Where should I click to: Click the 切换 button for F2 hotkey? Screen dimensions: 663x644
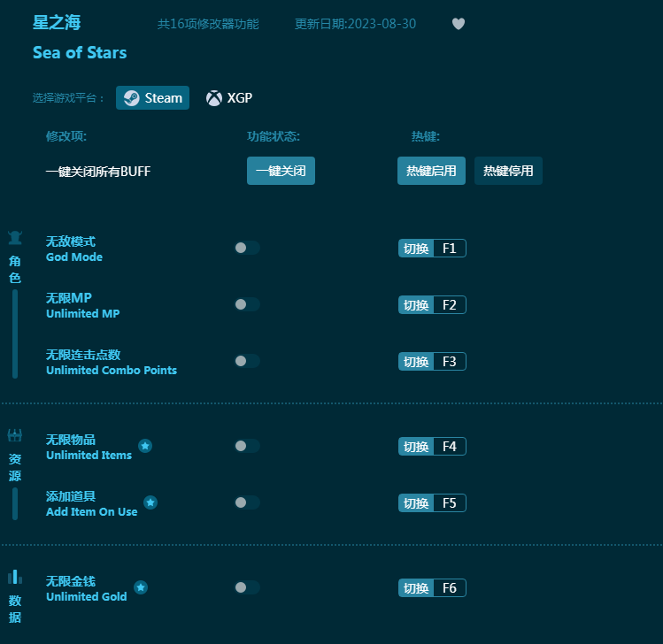(x=416, y=304)
